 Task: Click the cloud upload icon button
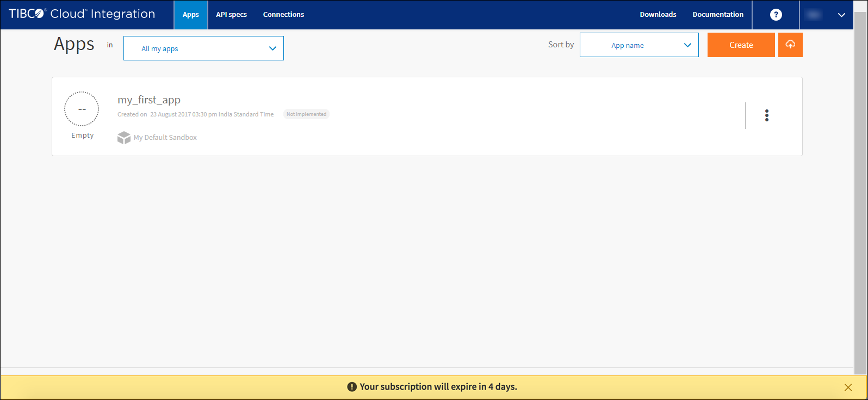(x=790, y=45)
